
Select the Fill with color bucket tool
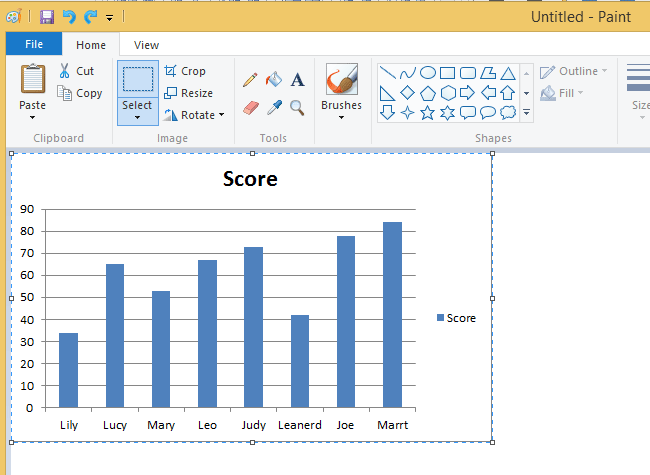click(x=274, y=79)
